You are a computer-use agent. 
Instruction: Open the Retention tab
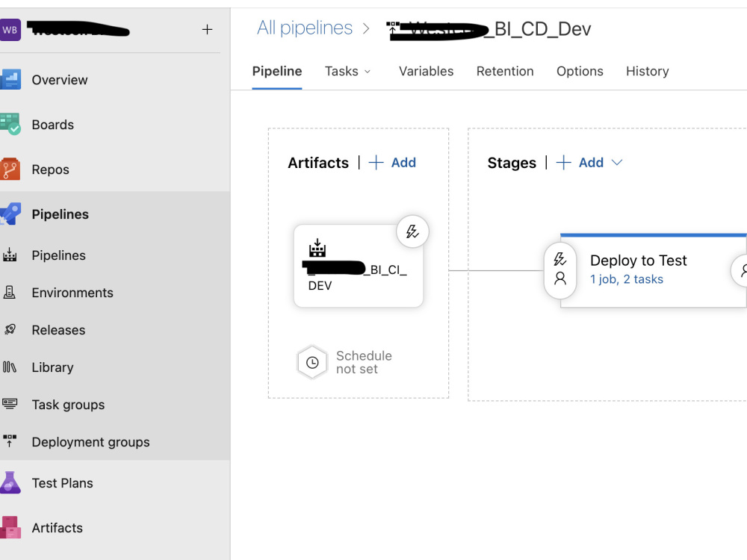(505, 71)
